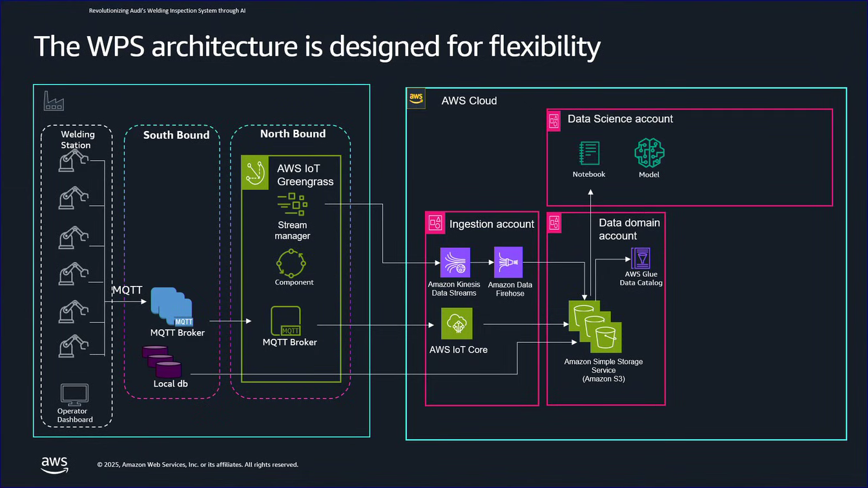Click the AWS Glue Data Catalog icon

(x=641, y=258)
